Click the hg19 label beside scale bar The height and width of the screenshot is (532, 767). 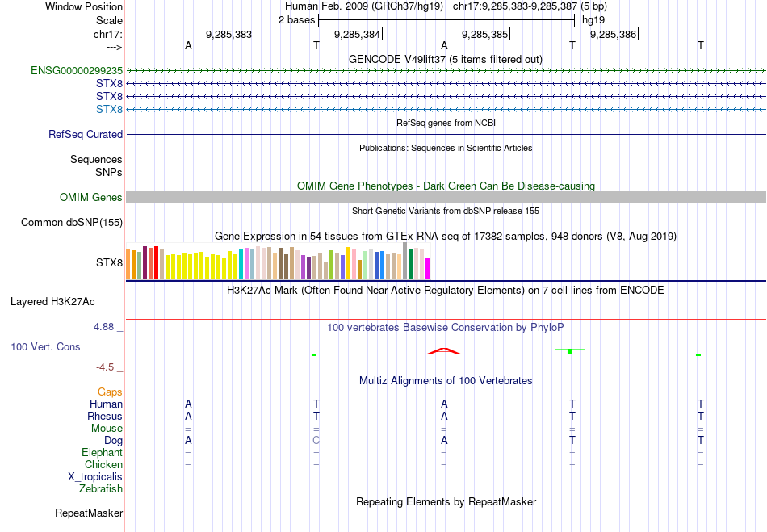pos(593,20)
